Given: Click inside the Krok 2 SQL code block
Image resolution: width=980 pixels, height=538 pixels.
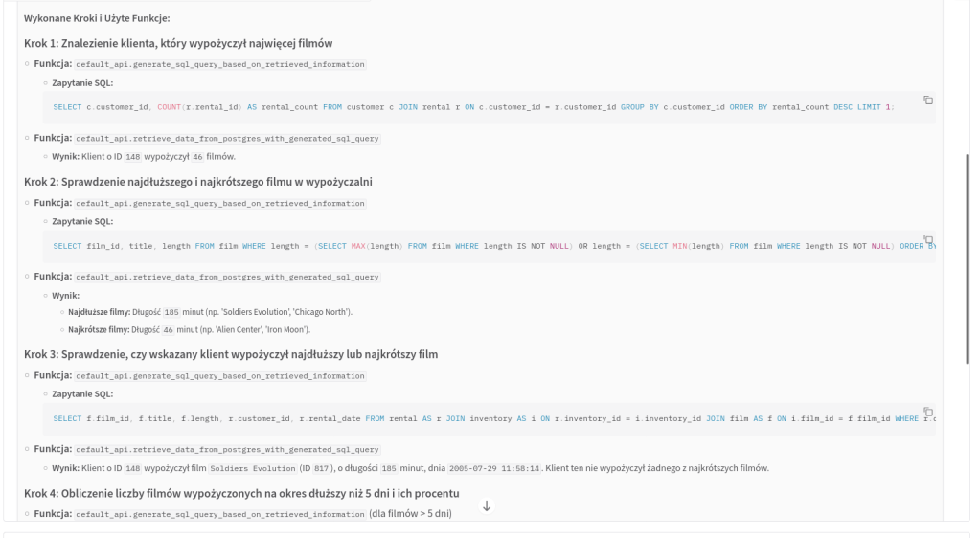Looking at the screenshot, I should [x=479, y=246].
